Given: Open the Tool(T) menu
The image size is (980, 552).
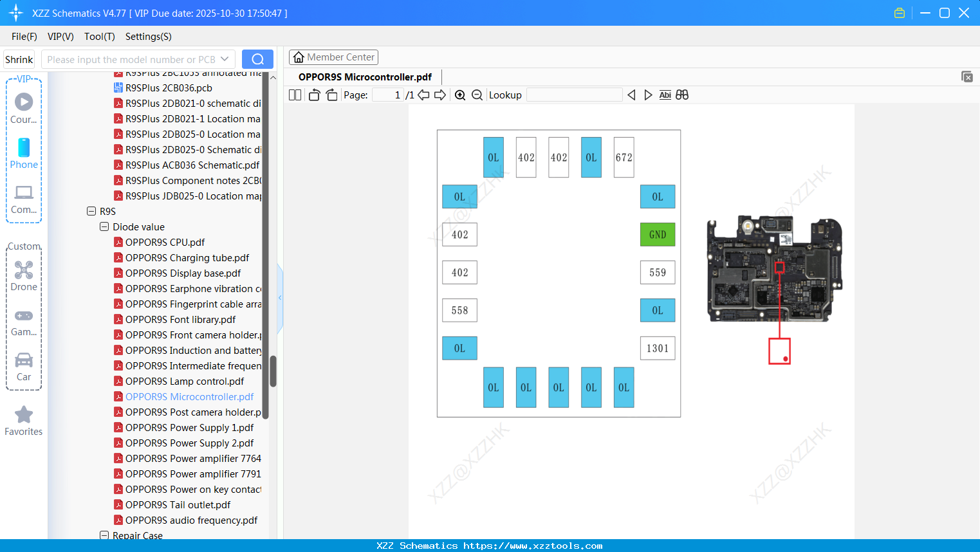Looking at the screenshot, I should pyautogui.click(x=100, y=37).
